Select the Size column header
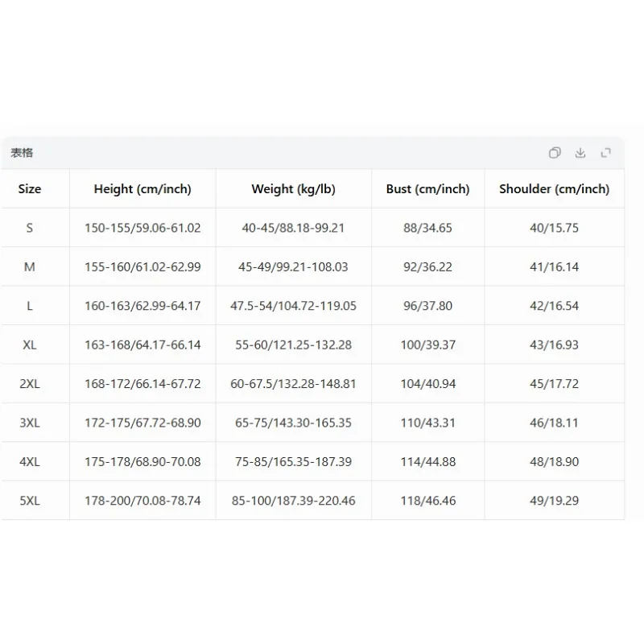Viewport: 644px width, 644px height. tap(30, 189)
